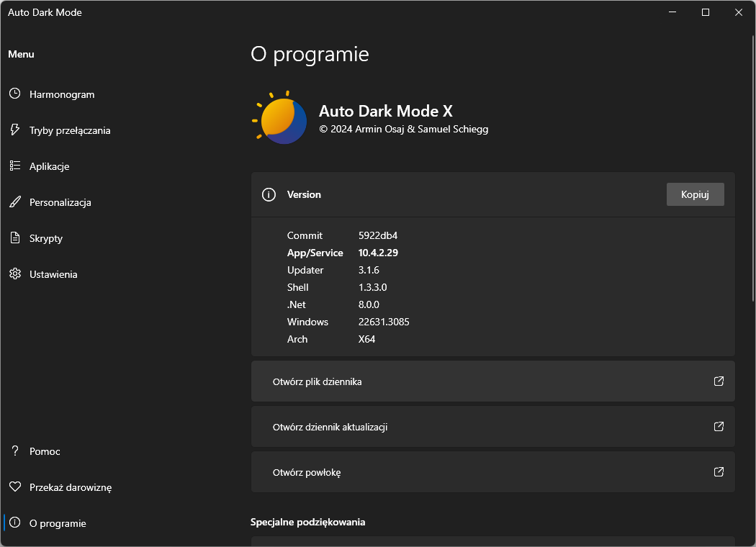
Task: Click the question mark icon beside Pomoc
Action: click(x=15, y=451)
